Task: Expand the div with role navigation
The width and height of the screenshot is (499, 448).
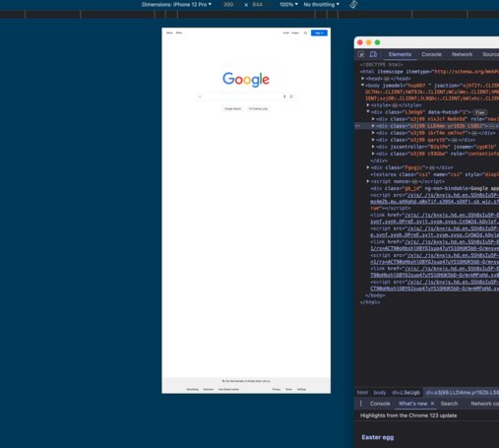Action: point(373,119)
